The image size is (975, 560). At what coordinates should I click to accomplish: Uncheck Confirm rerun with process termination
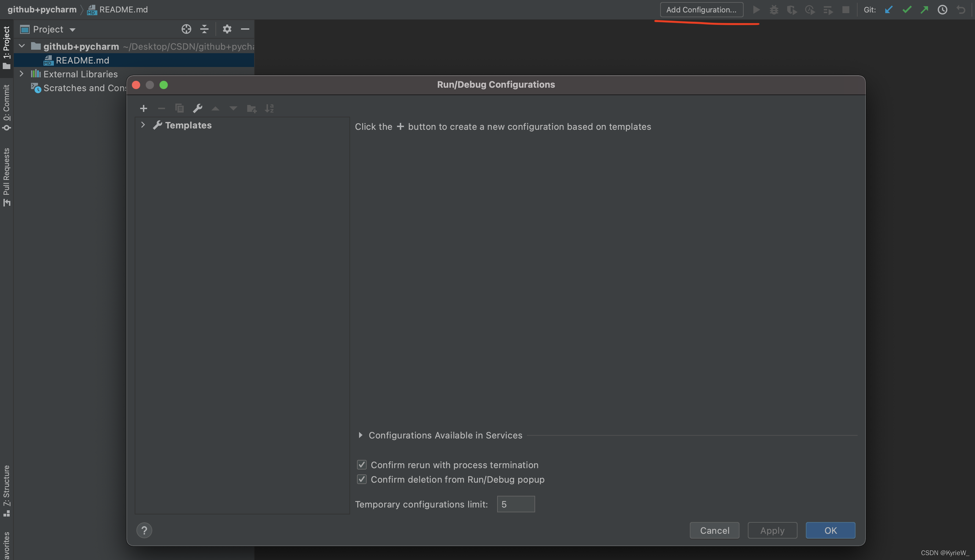point(361,465)
